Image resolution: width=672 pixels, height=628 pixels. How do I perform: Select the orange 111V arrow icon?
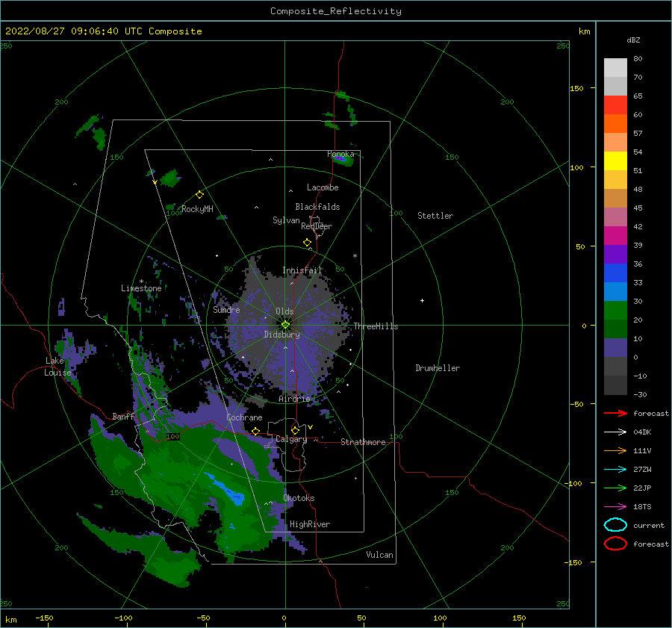615,450
